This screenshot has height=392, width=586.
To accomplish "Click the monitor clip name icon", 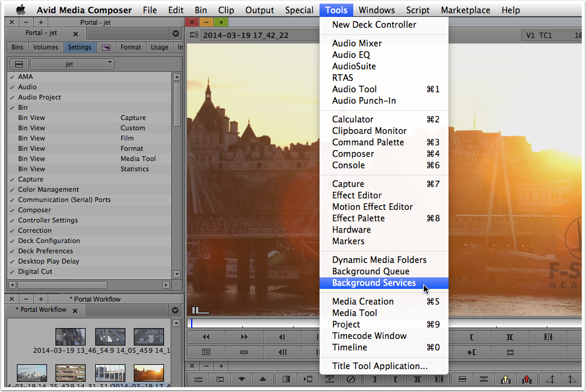I will coord(194,35).
